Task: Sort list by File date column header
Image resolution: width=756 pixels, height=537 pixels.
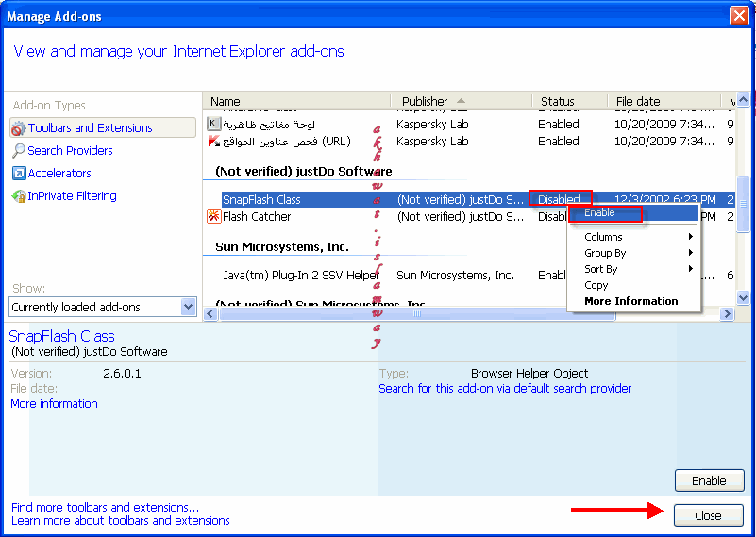Action: tap(664, 101)
